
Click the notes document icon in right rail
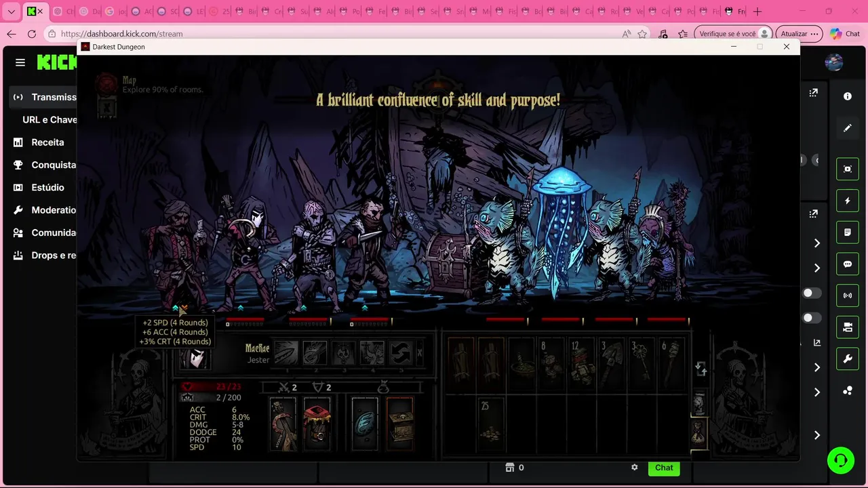pyautogui.click(x=848, y=232)
